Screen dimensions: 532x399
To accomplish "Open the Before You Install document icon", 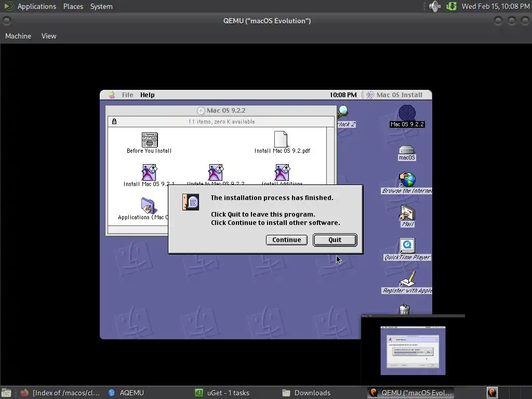I will 149,139.
